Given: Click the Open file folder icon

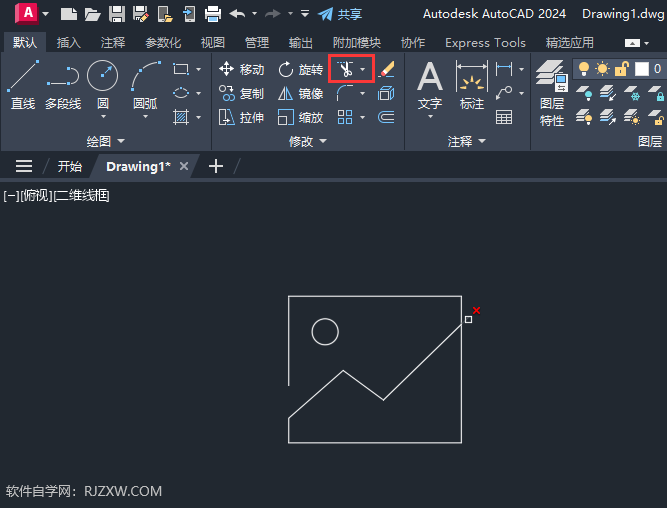Looking at the screenshot, I should coord(92,14).
